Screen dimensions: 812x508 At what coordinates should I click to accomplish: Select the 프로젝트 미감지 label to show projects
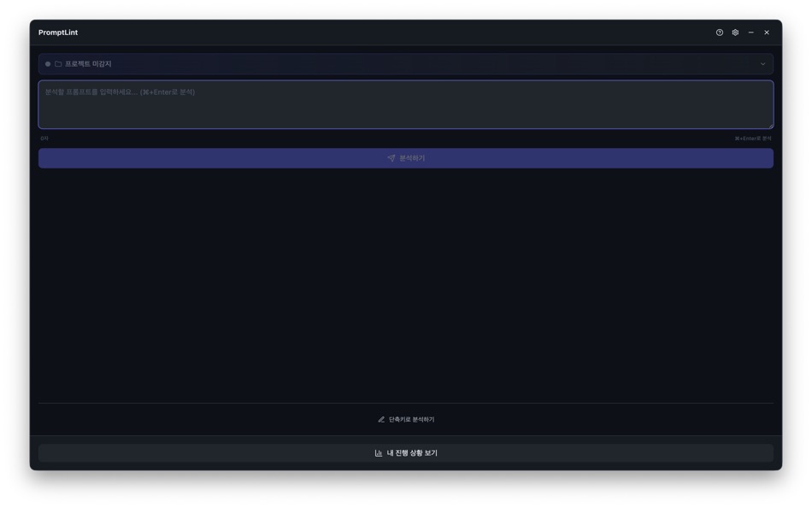pyautogui.click(x=90, y=63)
